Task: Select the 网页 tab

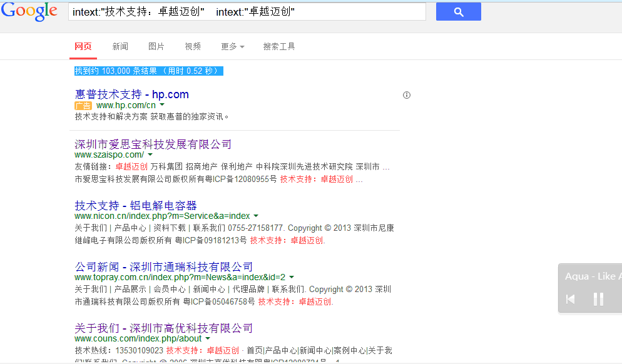Action: coord(83,46)
